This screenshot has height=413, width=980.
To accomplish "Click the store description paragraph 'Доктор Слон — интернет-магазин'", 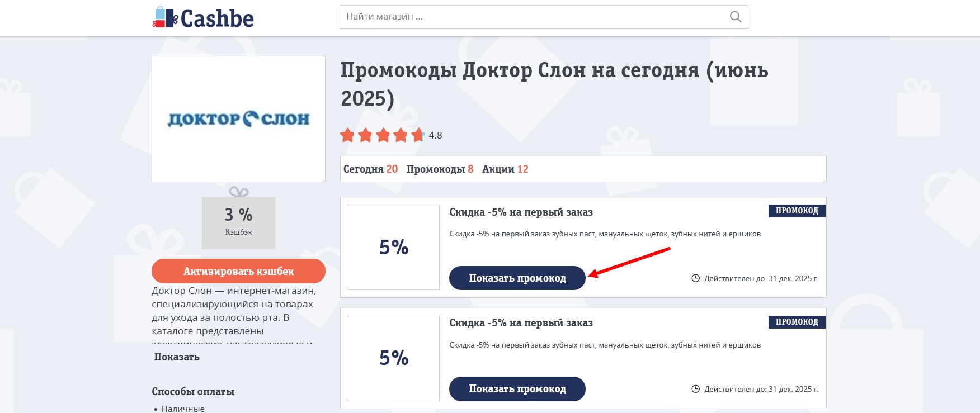I will 234,316.
